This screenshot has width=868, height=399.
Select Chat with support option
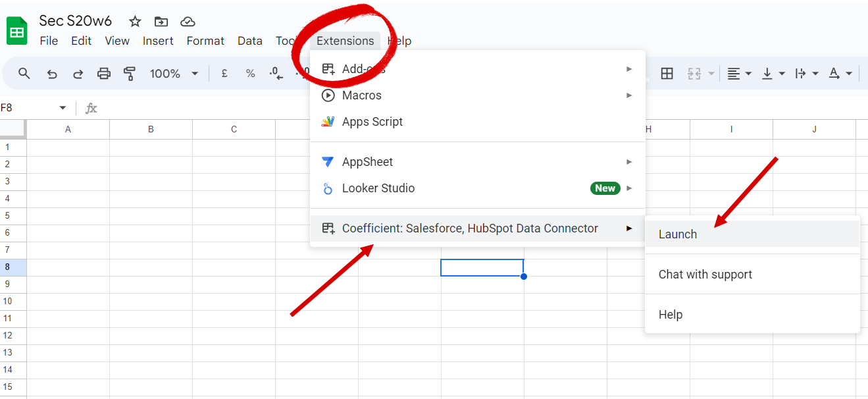[705, 275]
